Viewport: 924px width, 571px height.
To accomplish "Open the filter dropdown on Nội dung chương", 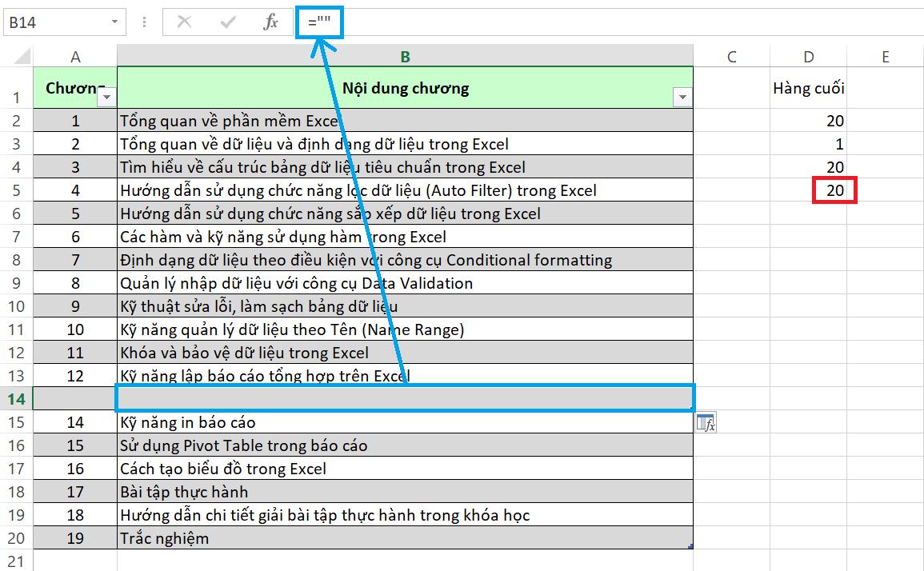I will (x=682, y=96).
